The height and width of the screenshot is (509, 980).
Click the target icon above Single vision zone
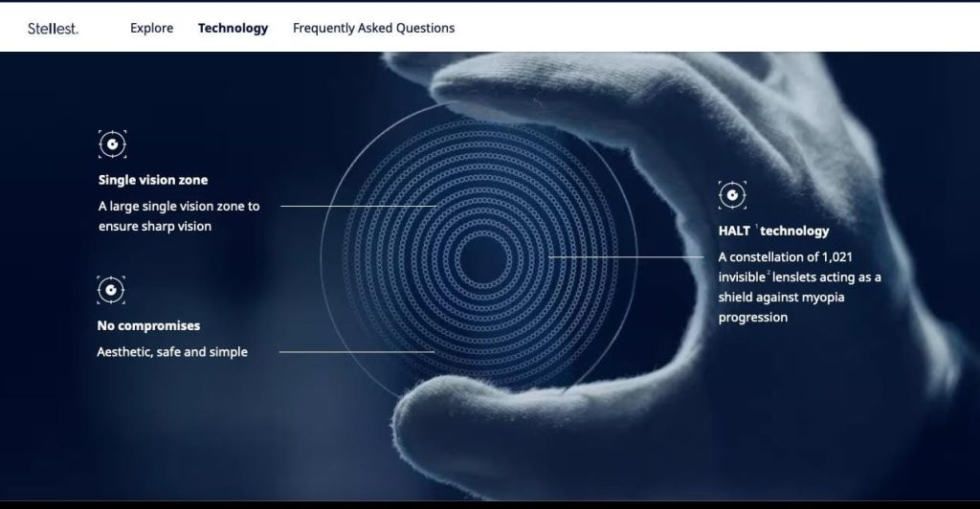tap(112, 144)
